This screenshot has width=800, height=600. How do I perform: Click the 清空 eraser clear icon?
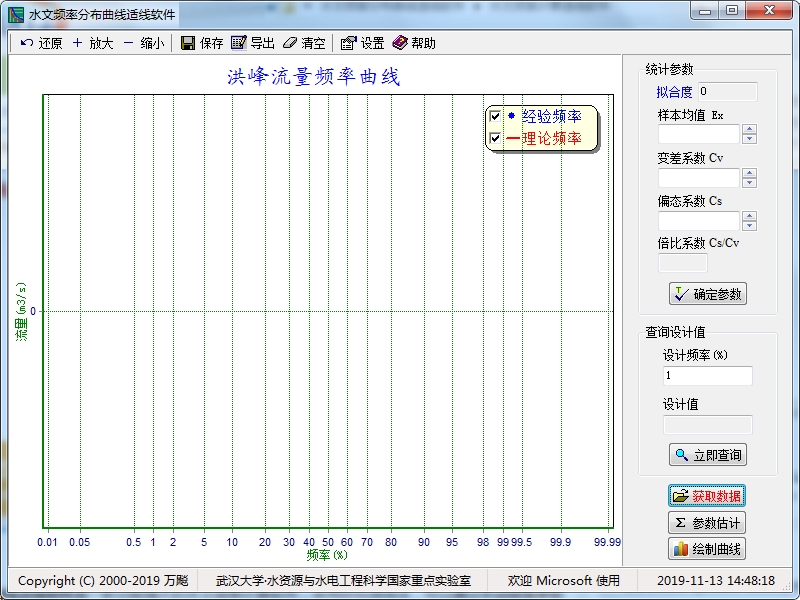click(x=290, y=43)
